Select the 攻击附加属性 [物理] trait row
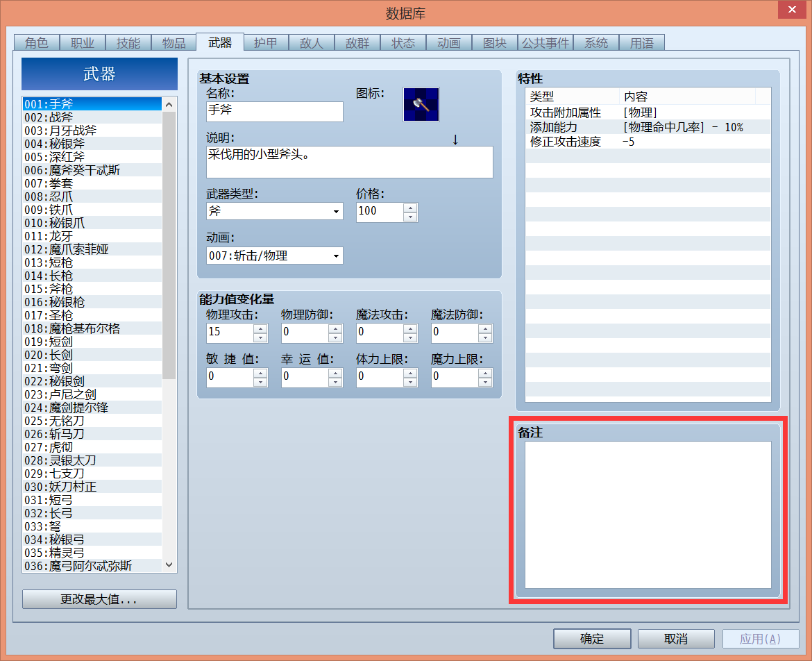The height and width of the screenshot is (661, 812). pos(648,112)
